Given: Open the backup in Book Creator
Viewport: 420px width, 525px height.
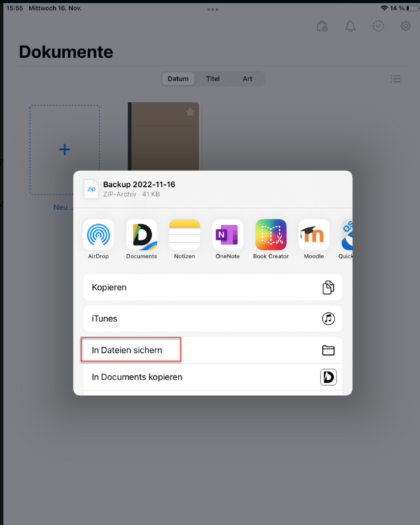Looking at the screenshot, I should click(271, 234).
